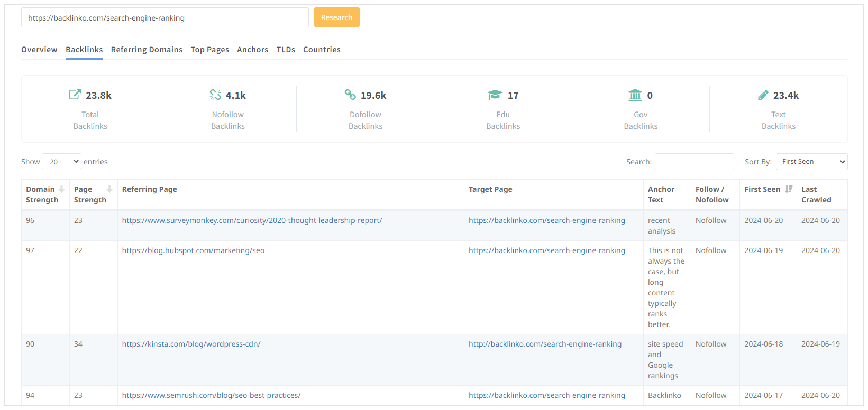The height and width of the screenshot is (410, 868).
Task: Focus the table Search input field
Action: tap(694, 162)
